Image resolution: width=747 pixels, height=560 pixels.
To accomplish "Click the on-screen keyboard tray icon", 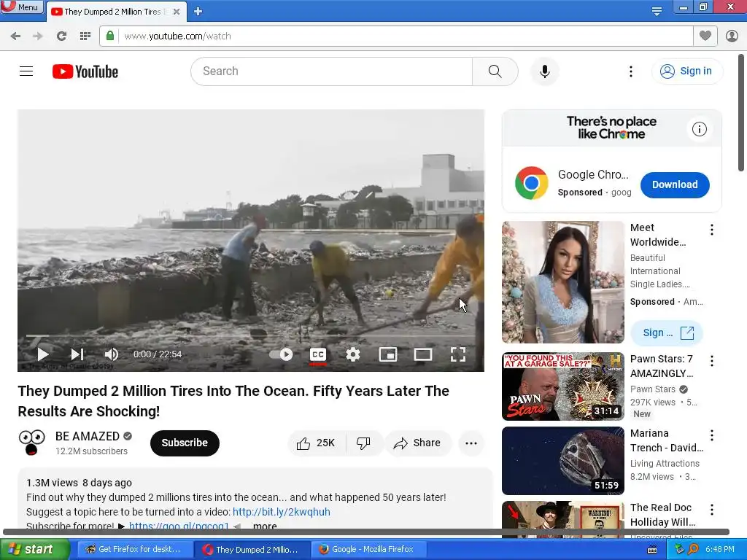I will point(652,550).
